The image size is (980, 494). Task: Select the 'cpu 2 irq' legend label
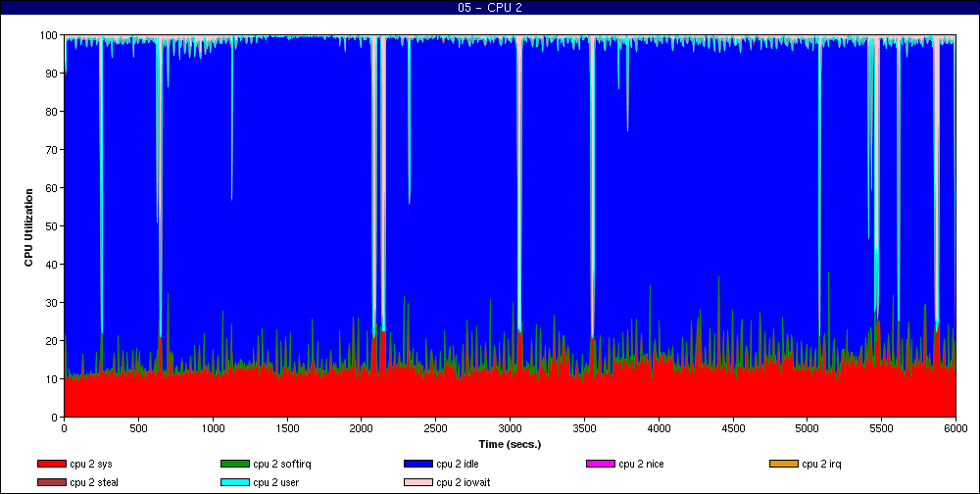pos(822,464)
